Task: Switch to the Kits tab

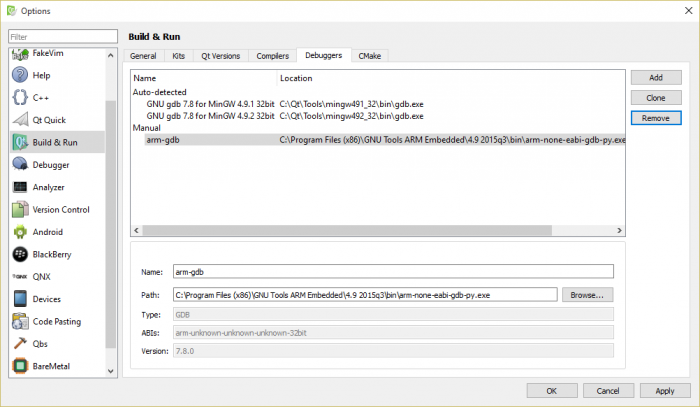Action: [x=179, y=56]
